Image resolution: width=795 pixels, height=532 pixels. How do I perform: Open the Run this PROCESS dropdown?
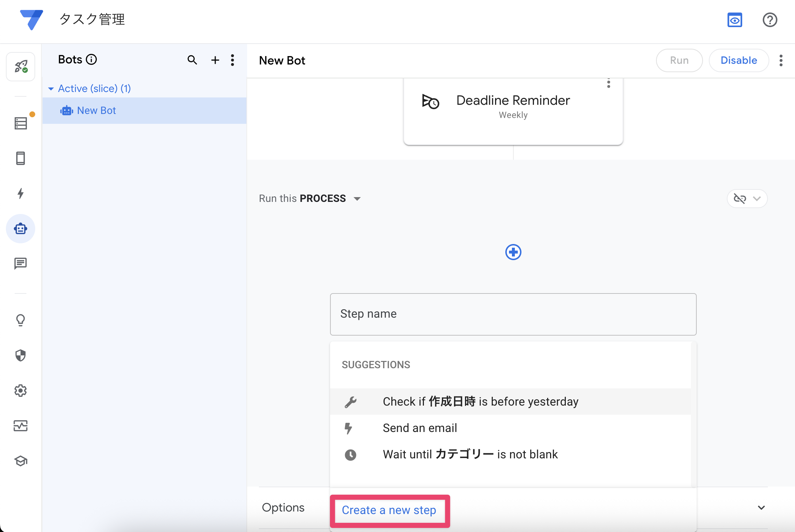coord(357,199)
